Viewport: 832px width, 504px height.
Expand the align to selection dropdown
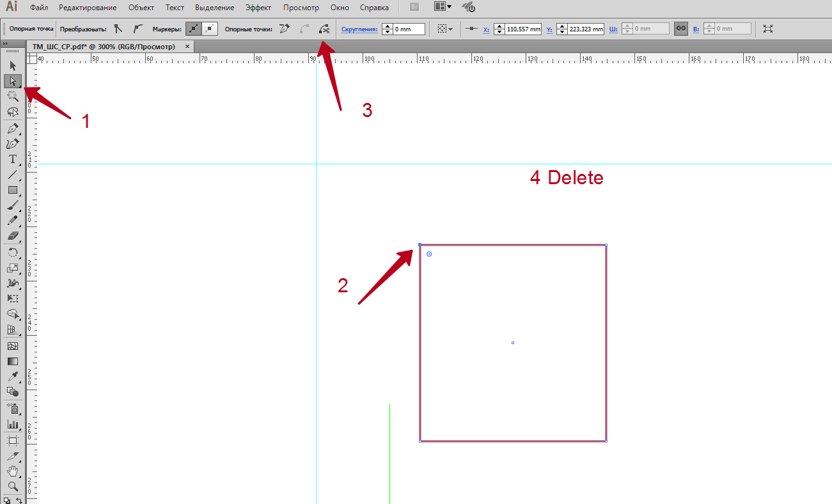tap(445, 29)
